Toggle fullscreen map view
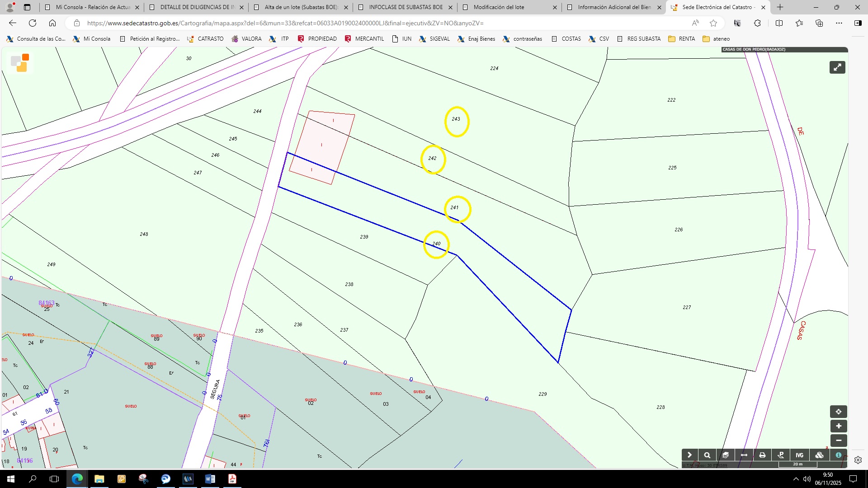This screenshot has width=868, height=488. pos(837,67)
